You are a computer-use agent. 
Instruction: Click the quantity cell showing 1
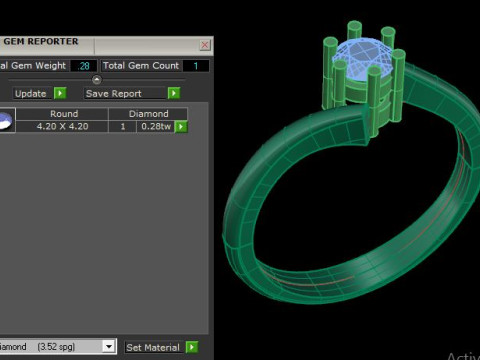point(123,127)
